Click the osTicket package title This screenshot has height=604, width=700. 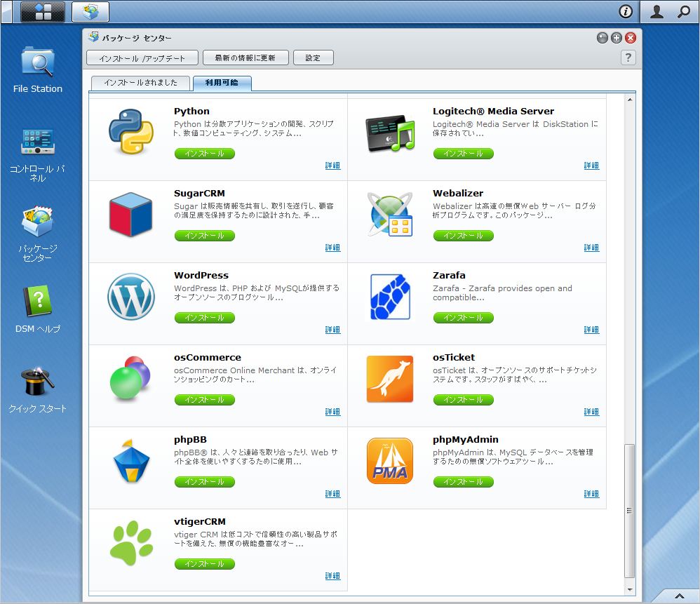coord(454,358)
